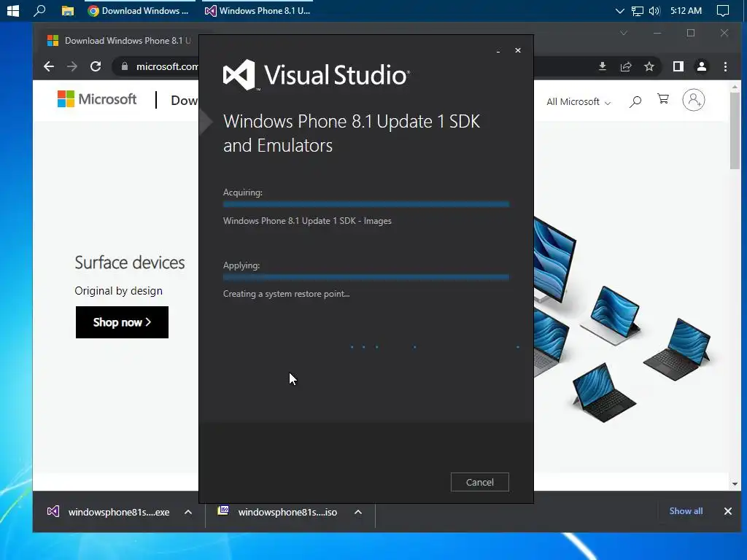747x560 pixels.
Task: Toggle Chrome side panel
Action: (678, 66)
